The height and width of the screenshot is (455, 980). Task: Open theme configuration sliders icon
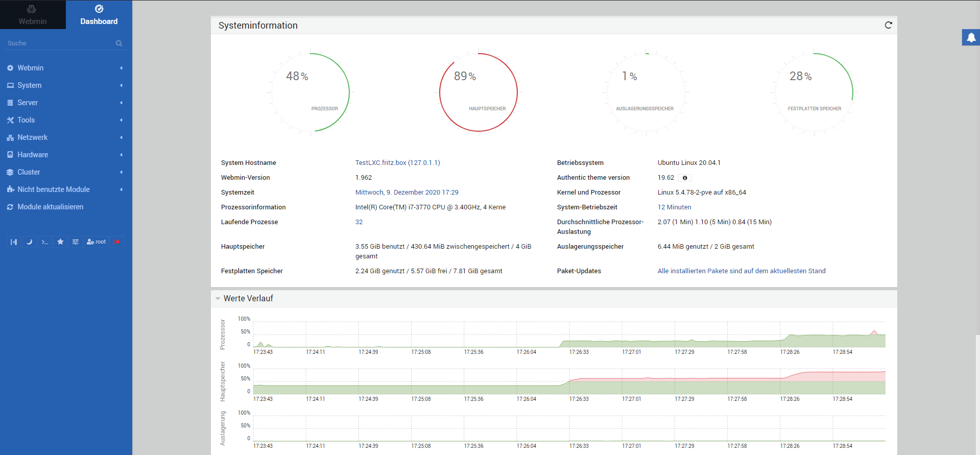pos(76,242)
